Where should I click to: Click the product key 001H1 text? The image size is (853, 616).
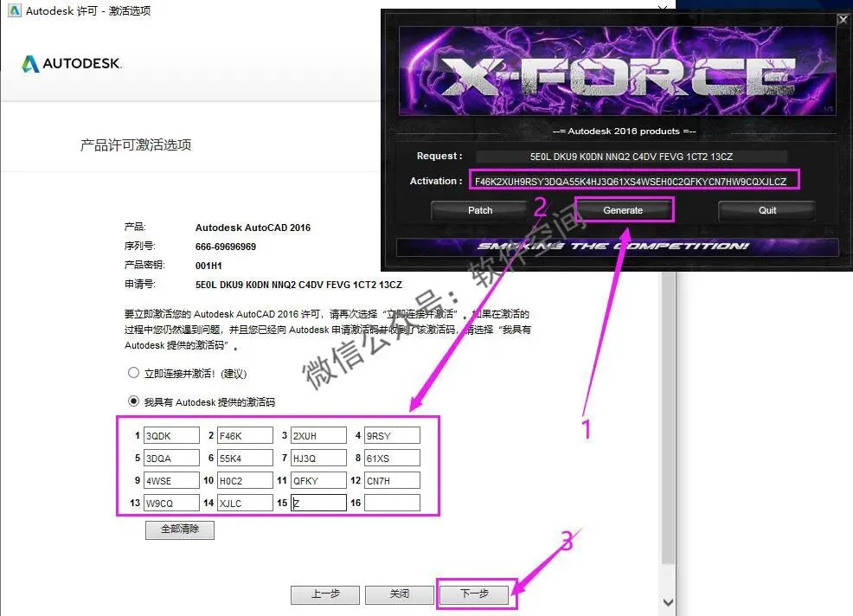coord(208,266)
